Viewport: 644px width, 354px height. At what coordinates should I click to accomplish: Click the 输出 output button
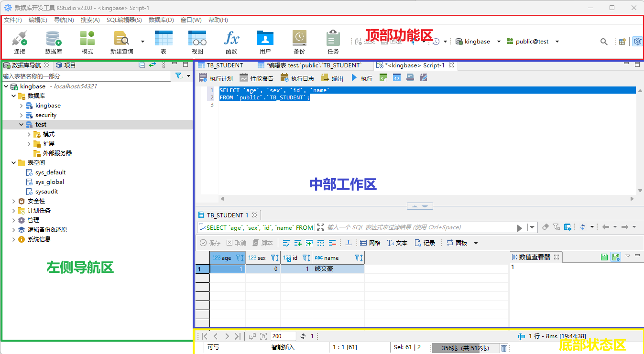[332, 78]
